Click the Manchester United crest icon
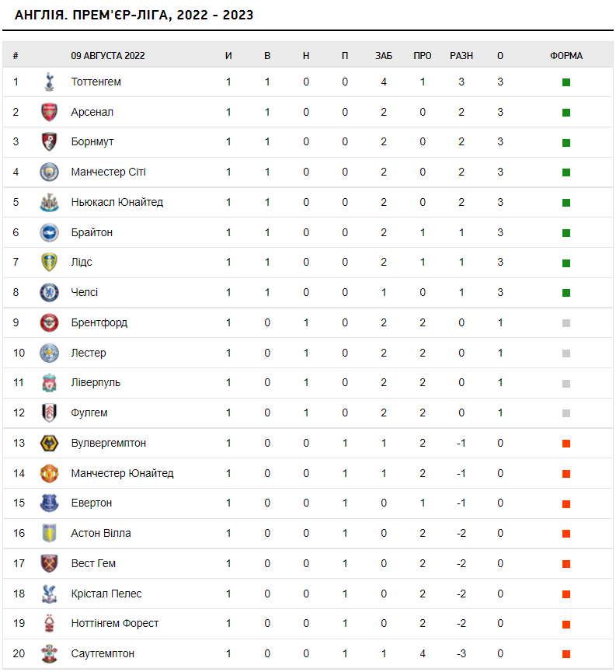 pyautogui.click(x=49, y=473)
